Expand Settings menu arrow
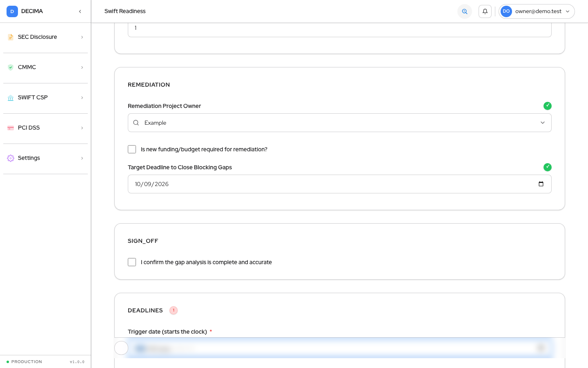The width and height of the screenshot is (588, 368). pos(82,158)
